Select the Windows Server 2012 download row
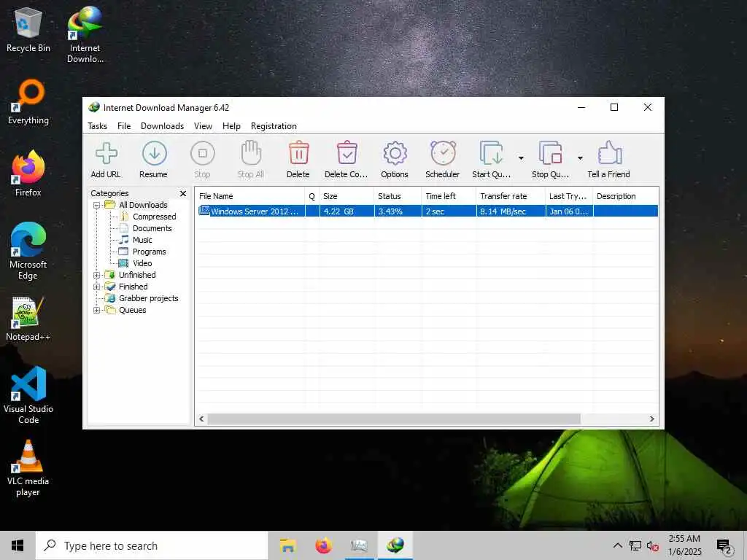 (427, 211)
